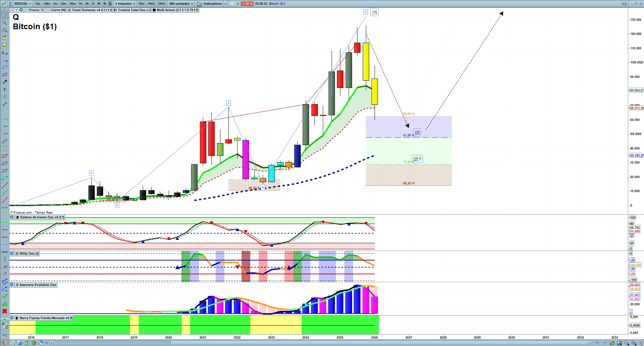
Task: Open the 1 trimestre timeframe dropdown
Action: [x=125, y=4]
